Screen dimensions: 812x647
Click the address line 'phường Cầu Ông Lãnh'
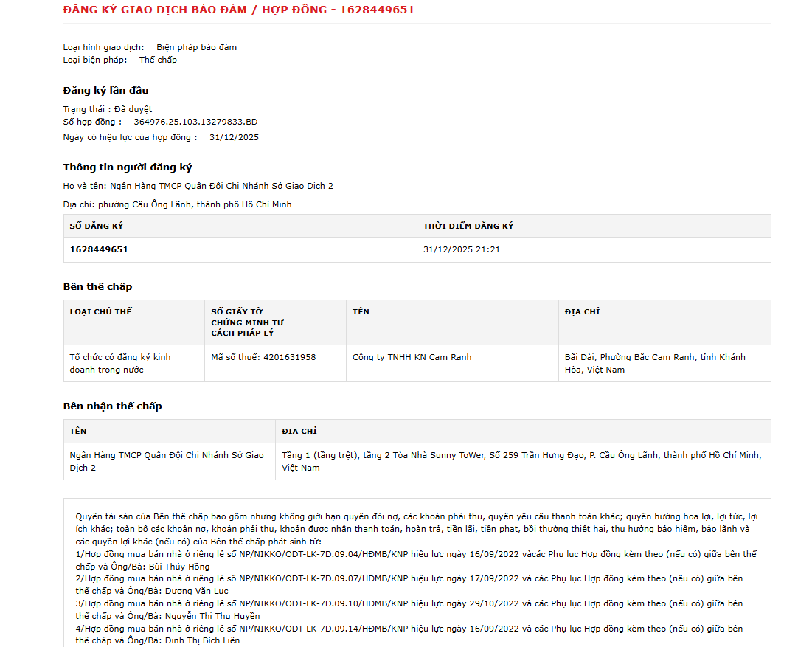(177, 204)
